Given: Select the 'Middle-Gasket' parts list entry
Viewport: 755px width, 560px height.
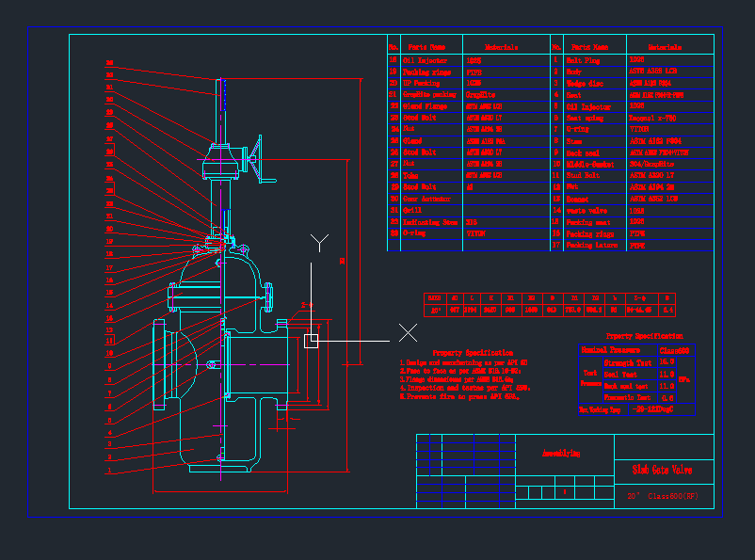Looking at the screenshot, I should coord(589,164).
